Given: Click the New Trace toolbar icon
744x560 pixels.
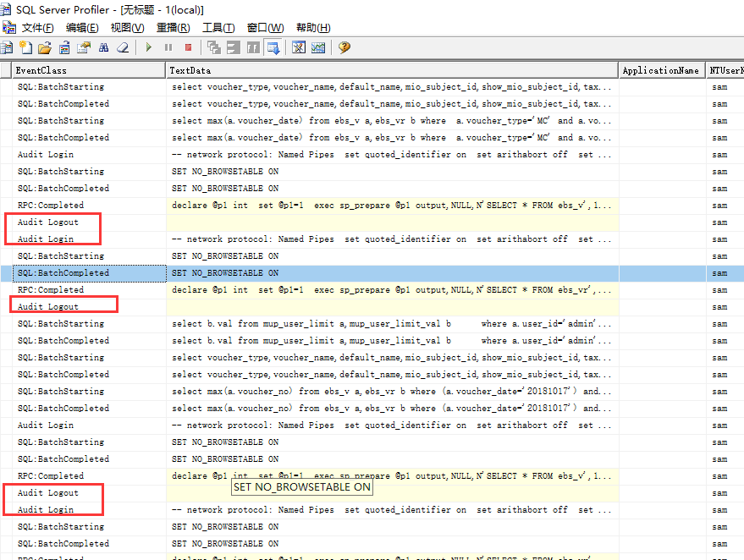Looking at the screenshot, I should tap(25, 48).
